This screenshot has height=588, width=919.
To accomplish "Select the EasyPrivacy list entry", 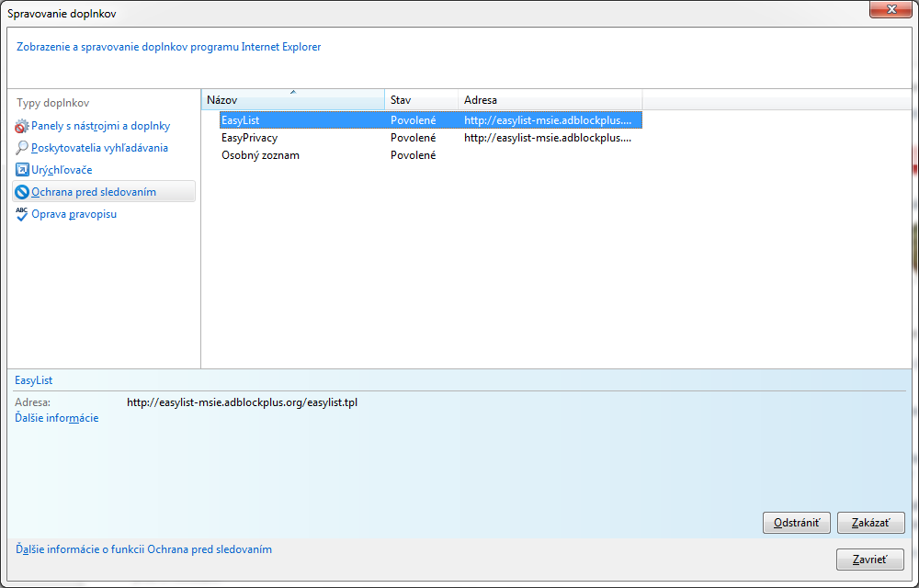I will (x=249, y=138).
